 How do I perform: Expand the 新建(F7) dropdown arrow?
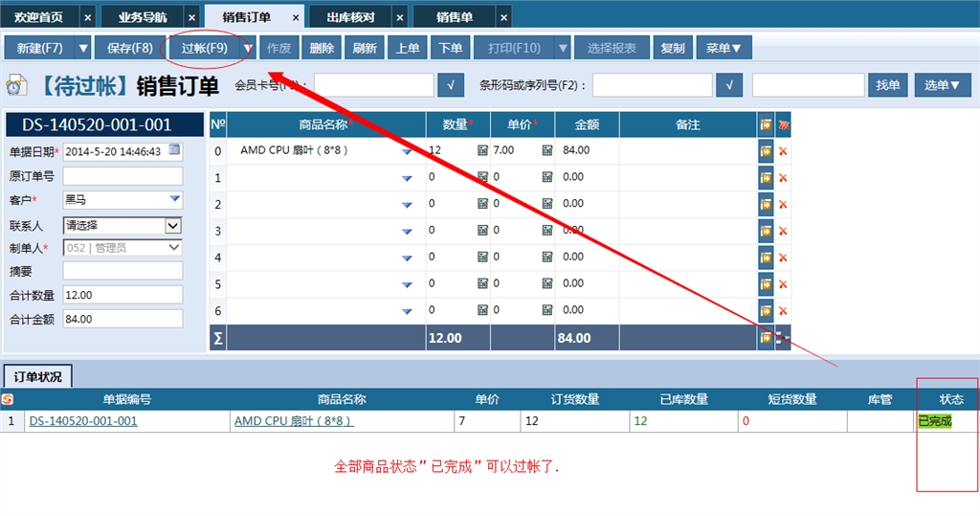[x=82, y=48]
